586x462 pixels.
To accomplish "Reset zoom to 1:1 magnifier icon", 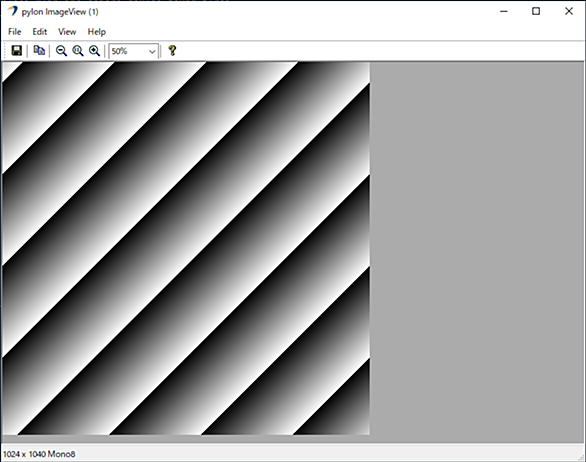I will [78, 50].
